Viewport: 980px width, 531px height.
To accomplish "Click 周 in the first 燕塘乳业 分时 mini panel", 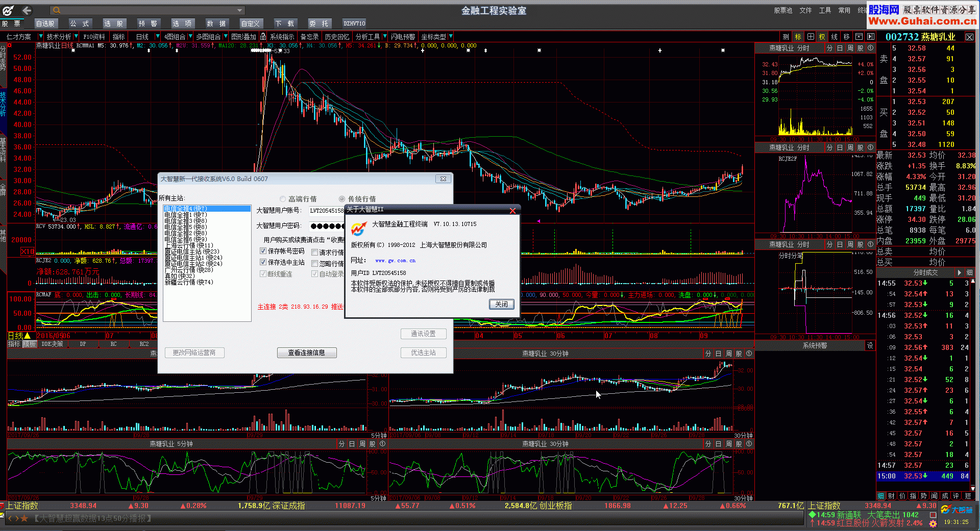I will pos(850,48).
